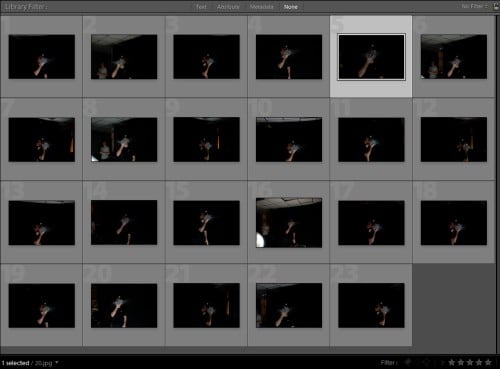Toggle unflagged filter icon in bottom bar
Image resolution: width=500 pixels, height=369 pixels.
coord(426,362)
